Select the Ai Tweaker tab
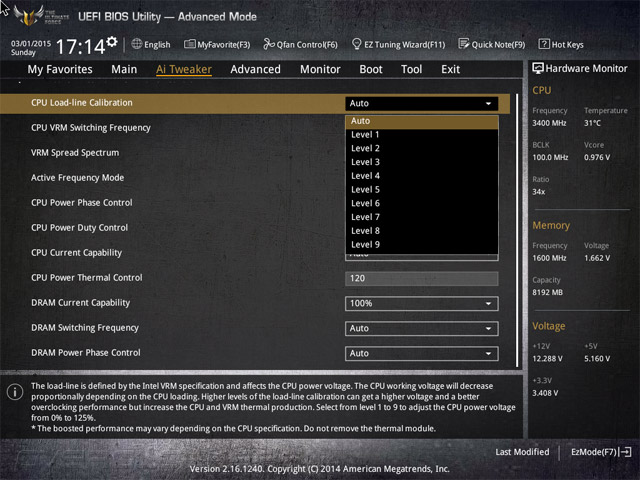 point(184,69)
